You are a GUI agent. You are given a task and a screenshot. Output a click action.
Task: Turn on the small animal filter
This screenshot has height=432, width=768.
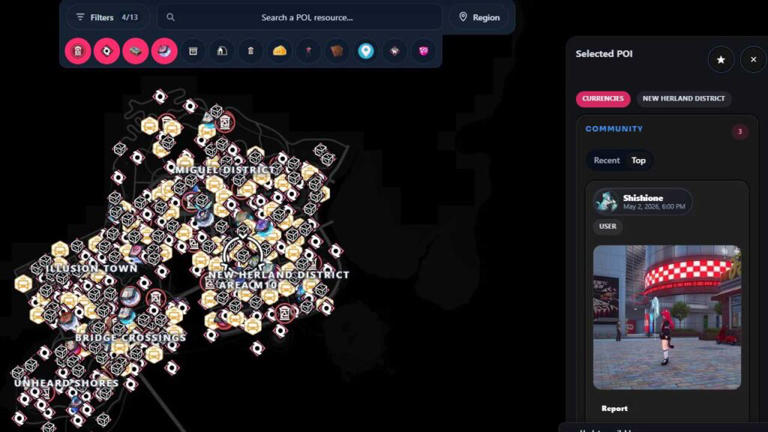coord(395,51)
